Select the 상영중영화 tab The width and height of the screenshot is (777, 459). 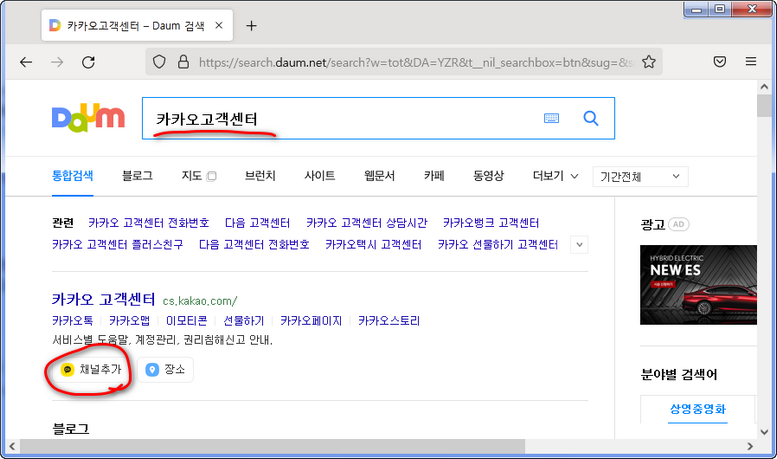click(x=698, y=409)
